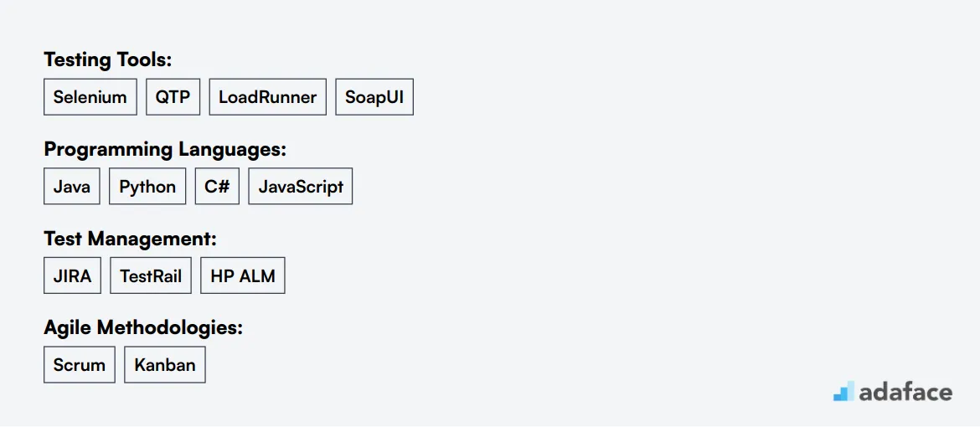Select the Java language tag

(72, 187)
